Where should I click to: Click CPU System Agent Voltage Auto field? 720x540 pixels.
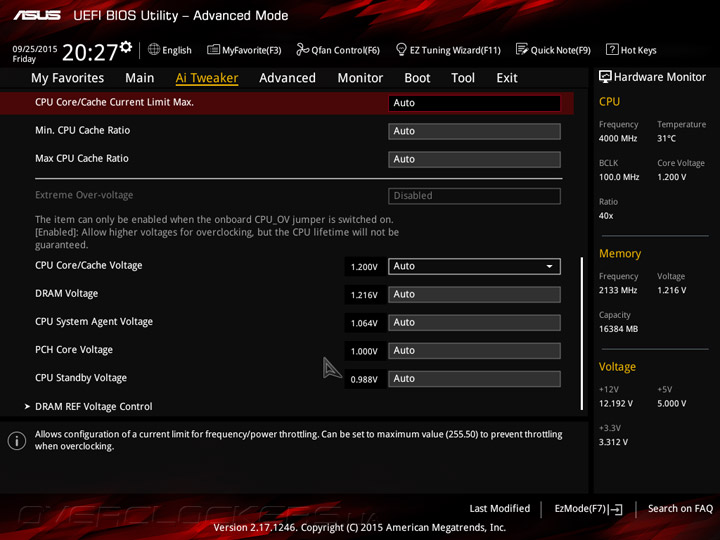point(474,322)
